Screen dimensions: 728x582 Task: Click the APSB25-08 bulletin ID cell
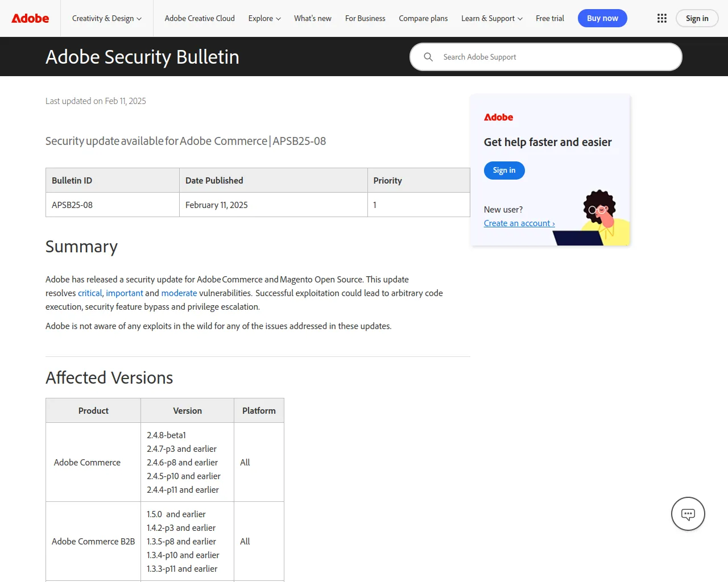tap(113, 205)
